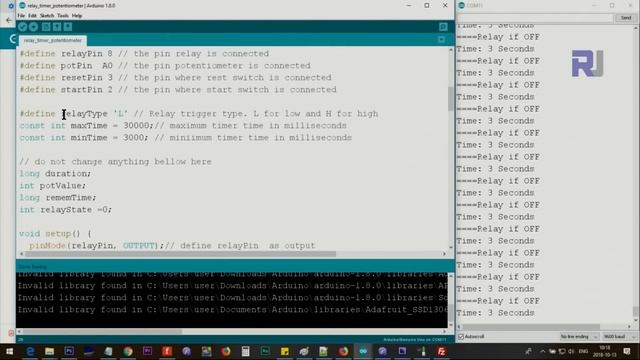Open File Explorer from the taskbar
This screenshot has width=640, height=360.
pyautogui.click(x=49, y=351)
